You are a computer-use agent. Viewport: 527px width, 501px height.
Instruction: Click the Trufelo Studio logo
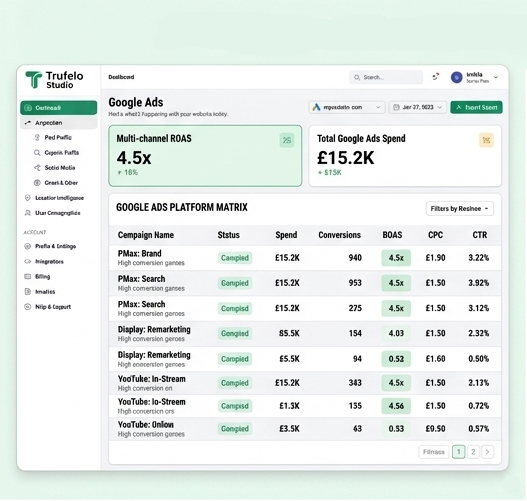point(54,80)
